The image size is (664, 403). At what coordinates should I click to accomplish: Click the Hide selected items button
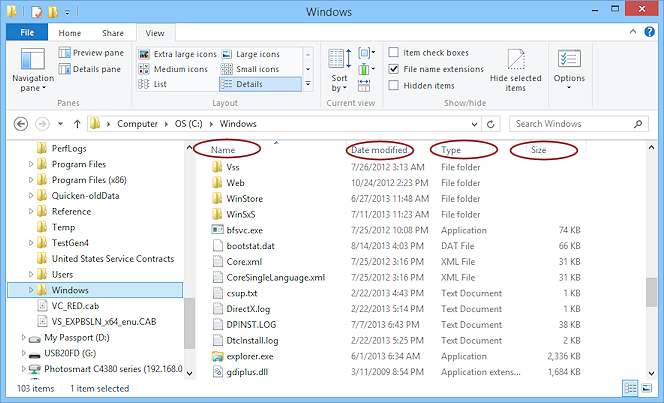pos(515,70)
